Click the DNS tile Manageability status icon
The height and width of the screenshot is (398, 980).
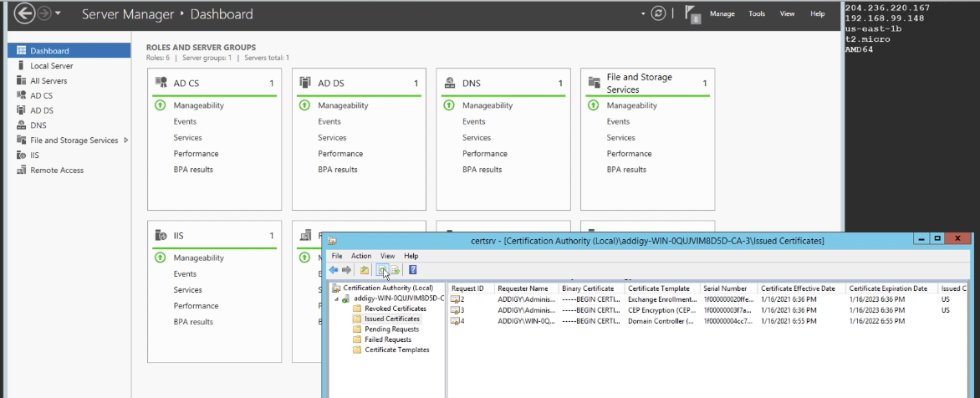(449, 105)
